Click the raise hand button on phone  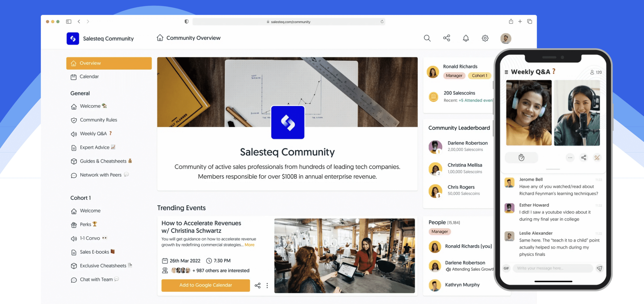tap(521, 158)
